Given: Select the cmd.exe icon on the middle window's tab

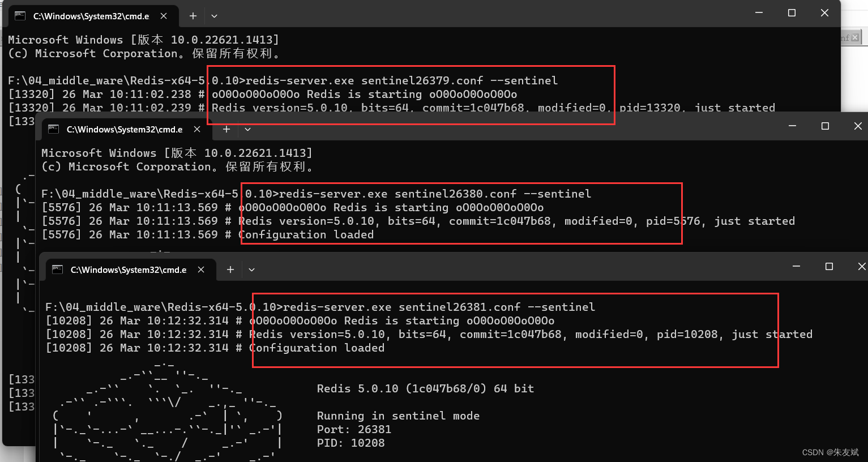Looking at the screenshot, I should (x=53, y=129).
